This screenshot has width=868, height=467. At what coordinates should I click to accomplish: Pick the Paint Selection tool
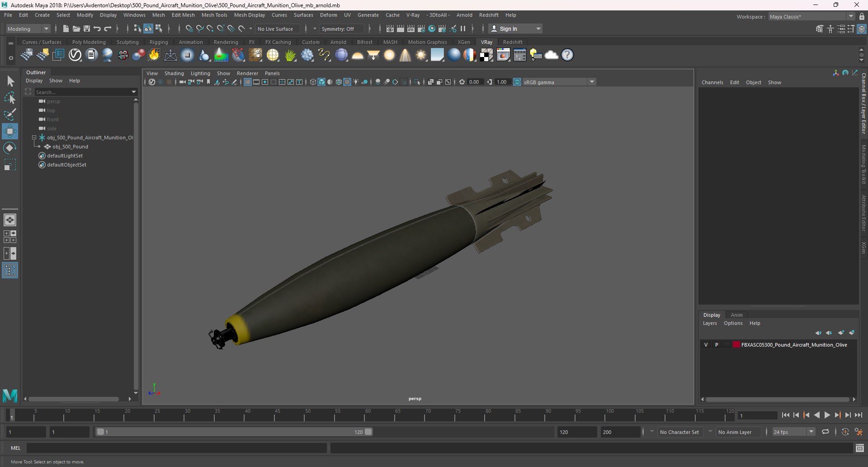point(10,114)
